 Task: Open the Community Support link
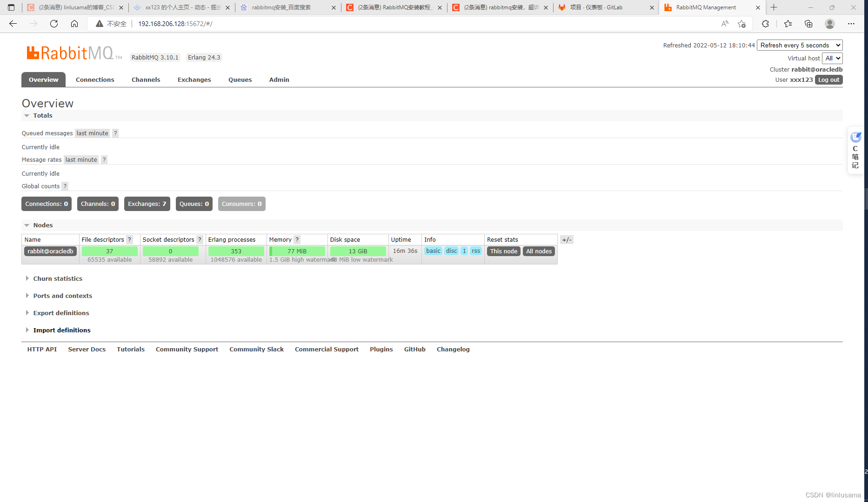[x=187, y=350]
